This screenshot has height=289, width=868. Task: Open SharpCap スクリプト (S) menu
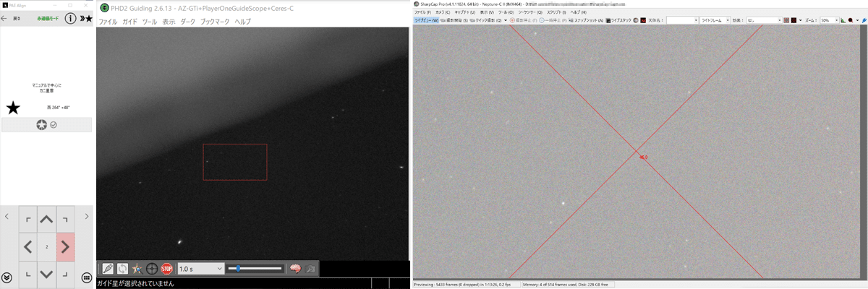[556, 12]
